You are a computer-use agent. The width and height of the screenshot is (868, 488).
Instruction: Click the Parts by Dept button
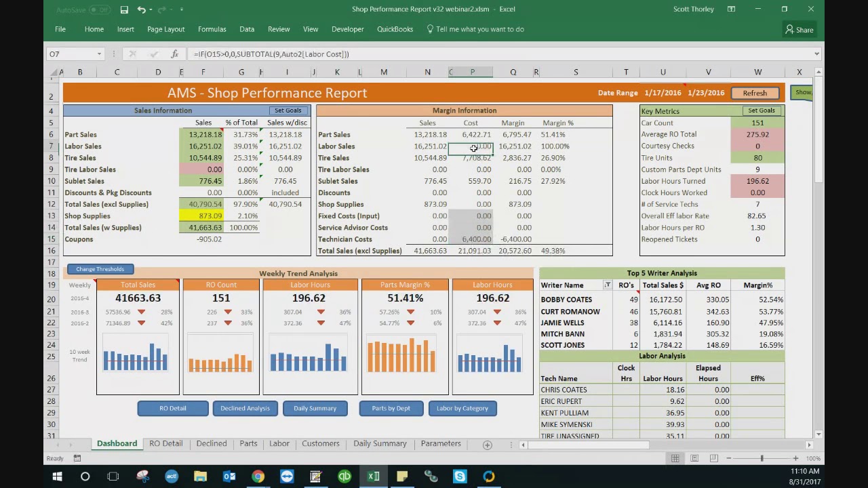click(391, 408)
